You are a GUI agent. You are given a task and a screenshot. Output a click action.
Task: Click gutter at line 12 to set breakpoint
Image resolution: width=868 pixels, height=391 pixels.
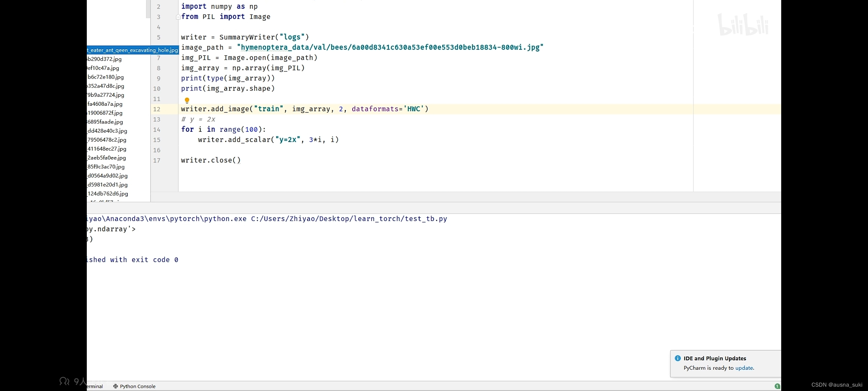pyautogui.click(x=168, y=109)
